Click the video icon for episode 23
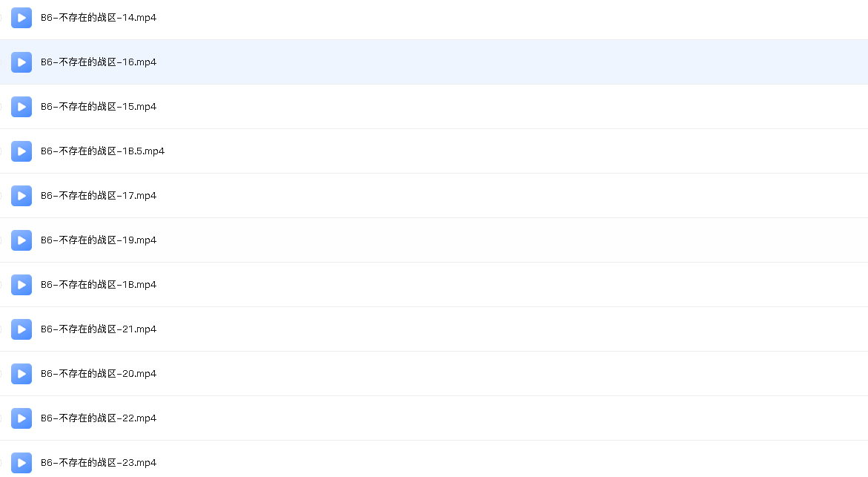Image resolution: width=868 pixels, height=477 pixels. [x=21, y=463]
